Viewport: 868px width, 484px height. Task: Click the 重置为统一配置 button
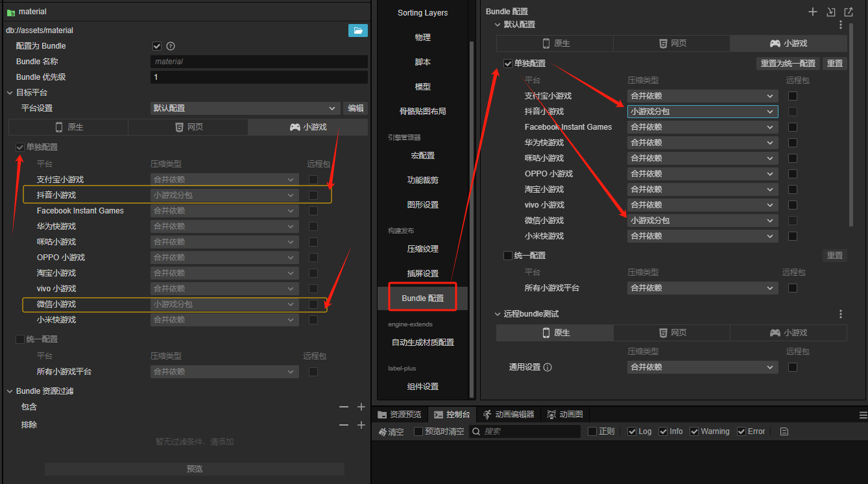(788, 64)
